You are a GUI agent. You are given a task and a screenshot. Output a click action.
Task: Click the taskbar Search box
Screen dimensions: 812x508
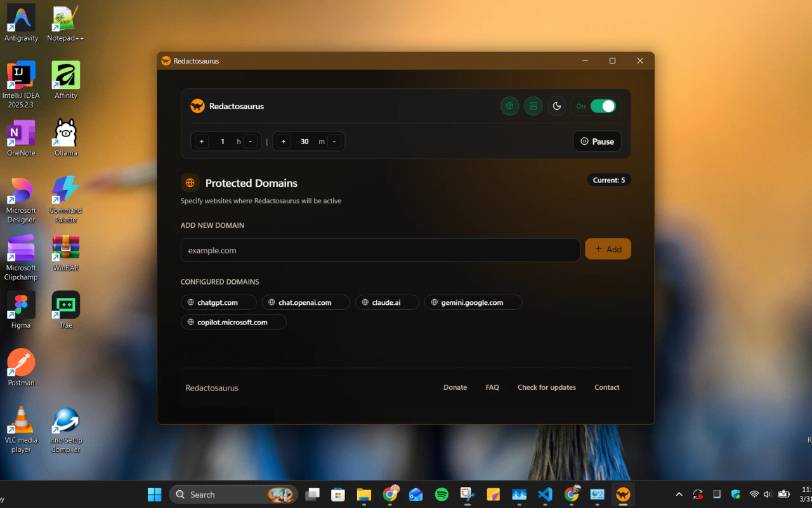[233, 495]
